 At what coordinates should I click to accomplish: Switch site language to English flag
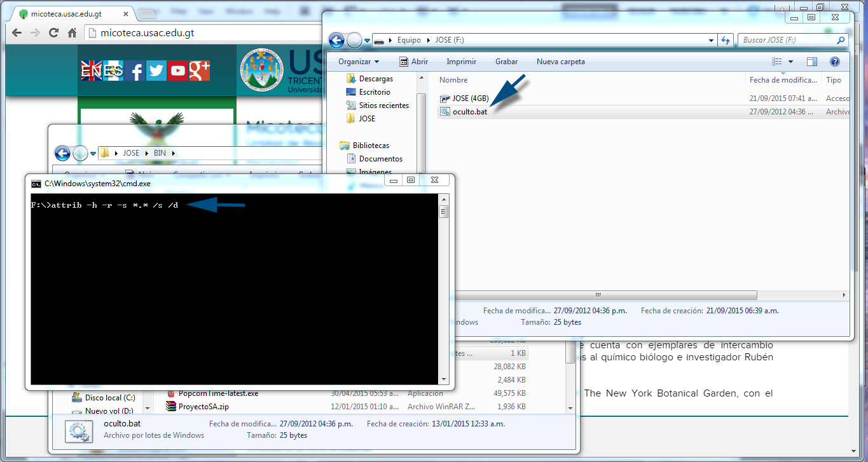tap(92, 71)
